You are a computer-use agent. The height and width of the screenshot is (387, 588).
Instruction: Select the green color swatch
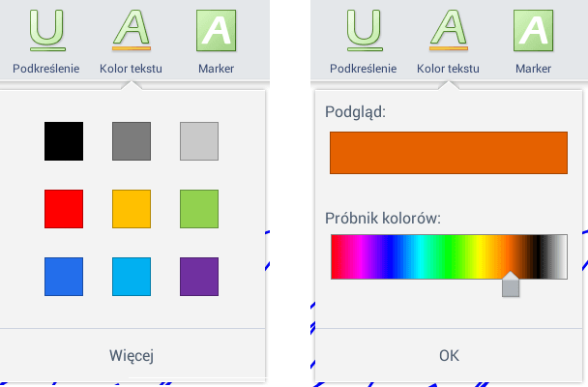199,209
